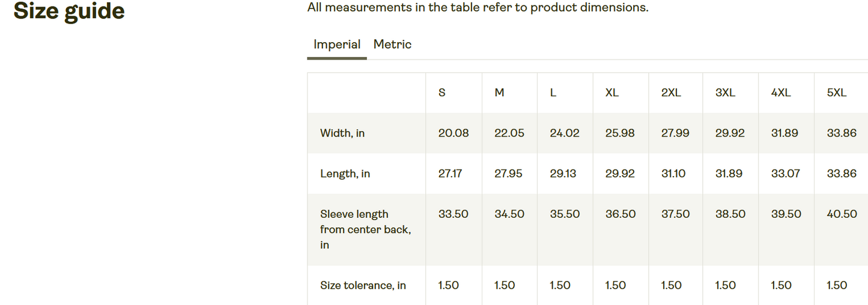Click the 5XL size column header
This screenshot has width=868, height=305.
click(x=837, y=93)
